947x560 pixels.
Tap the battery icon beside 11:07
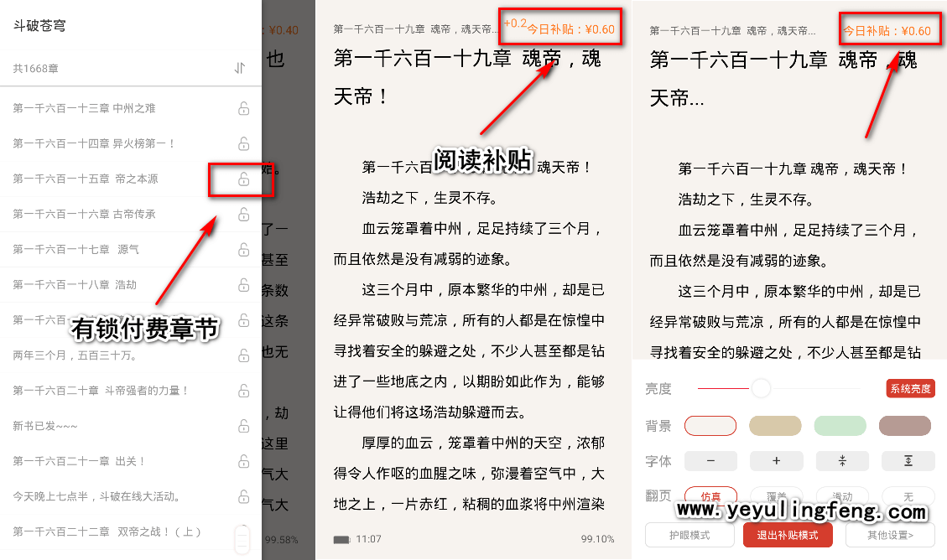click(342, 540)
